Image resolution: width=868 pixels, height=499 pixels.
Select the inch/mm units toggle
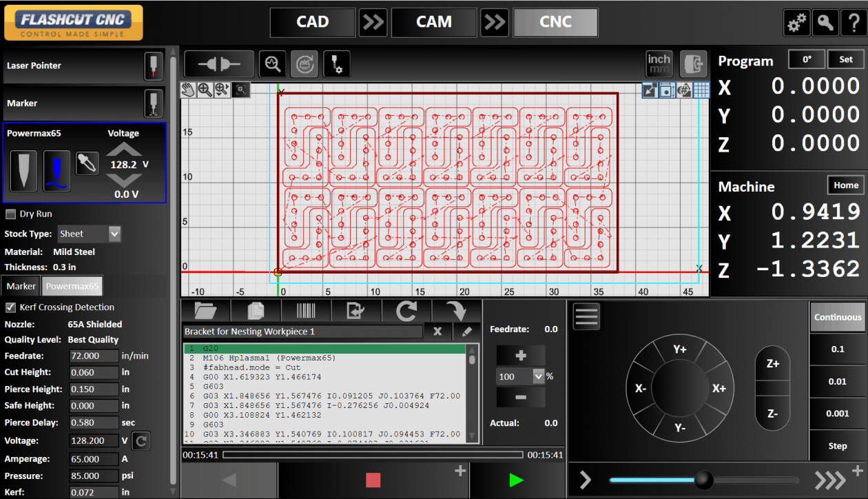coord(659,63)
